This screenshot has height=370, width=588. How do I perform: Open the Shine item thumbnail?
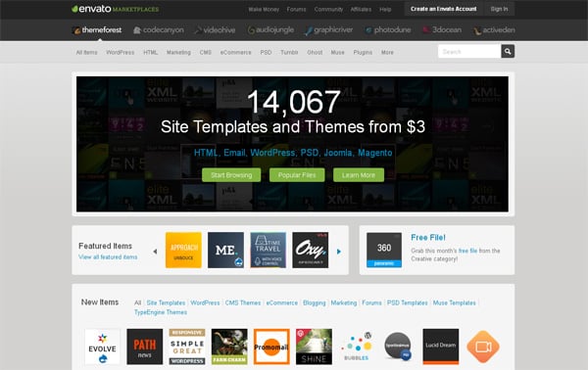tap(314, 347)
